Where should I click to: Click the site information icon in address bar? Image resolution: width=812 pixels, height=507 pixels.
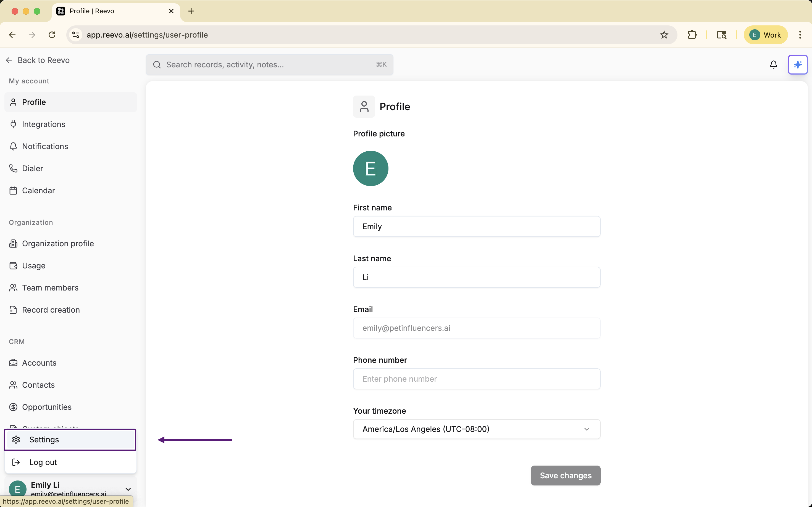[76, 35]
